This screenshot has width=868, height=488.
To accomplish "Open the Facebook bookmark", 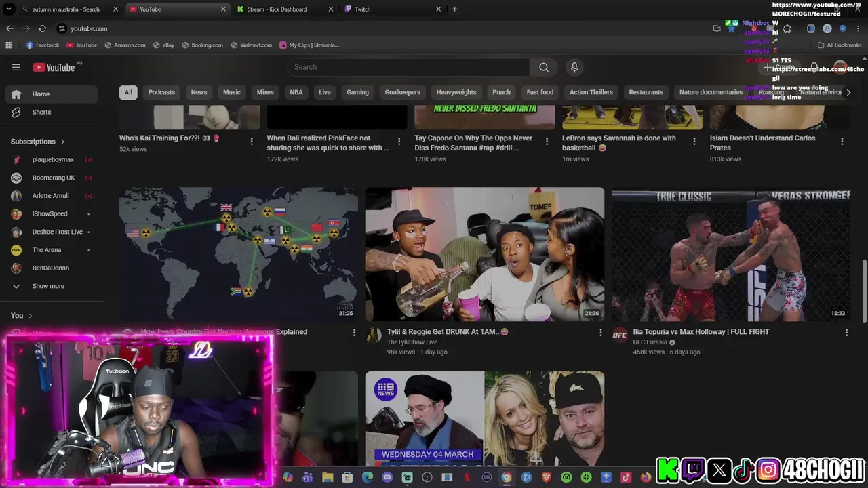I will click(x=43, y=45).
